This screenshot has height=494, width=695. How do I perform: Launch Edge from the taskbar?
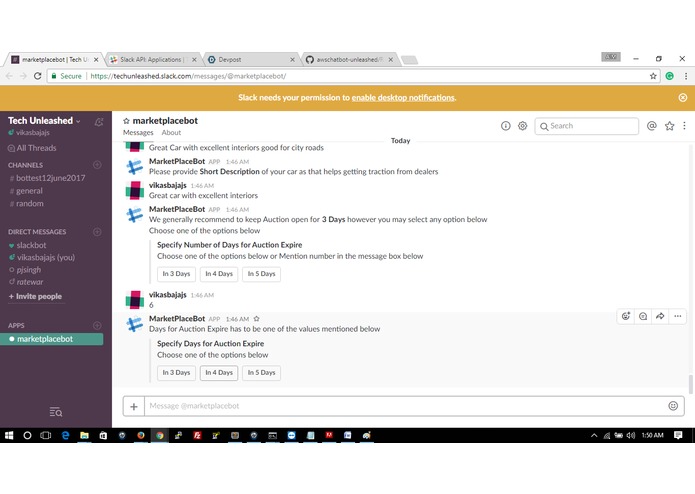point(65,436)
